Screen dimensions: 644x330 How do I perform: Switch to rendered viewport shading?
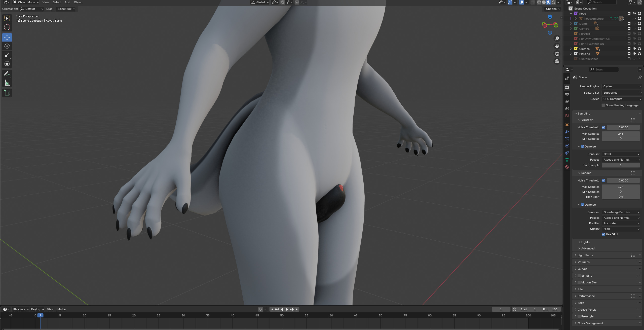(553, 2)
